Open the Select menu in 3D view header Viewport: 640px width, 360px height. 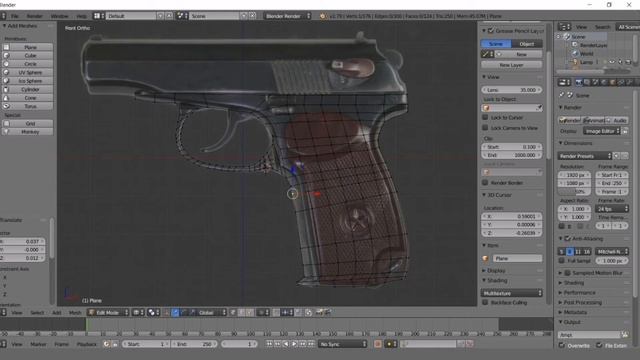(x=37, y=313)
